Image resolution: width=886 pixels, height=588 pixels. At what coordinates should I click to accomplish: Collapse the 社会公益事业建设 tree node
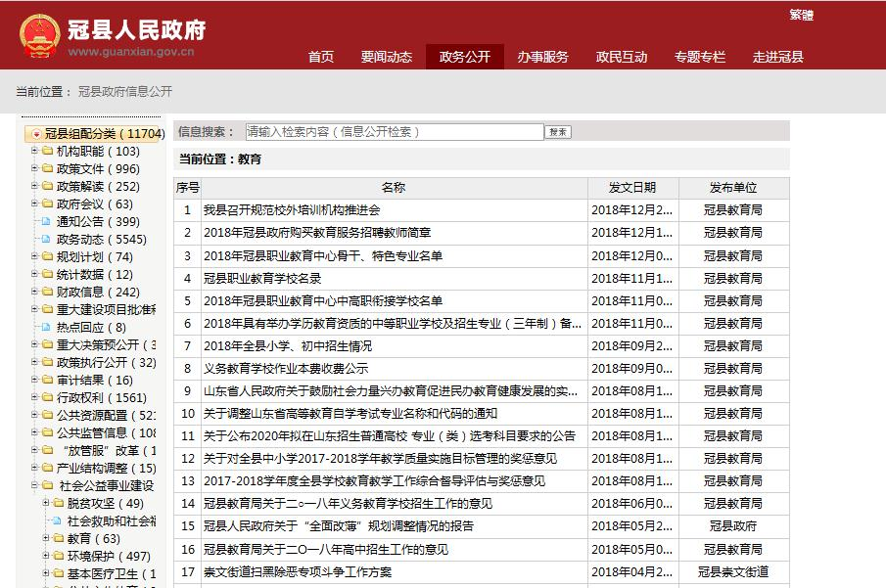click(x=34, y=484)
